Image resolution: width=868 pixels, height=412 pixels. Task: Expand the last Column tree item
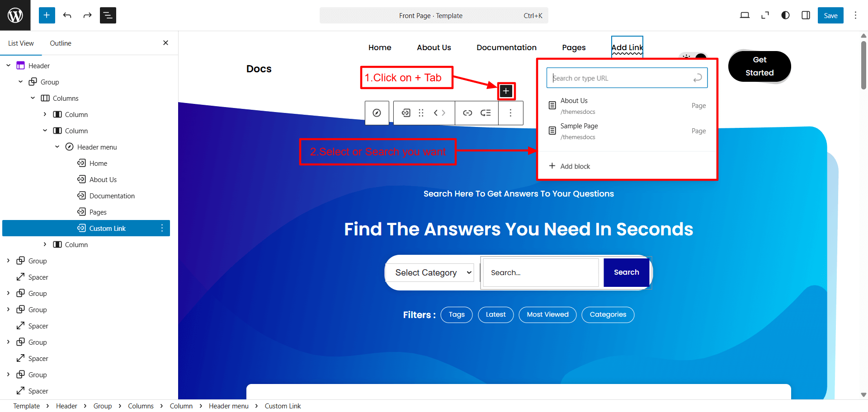tap(45, 244)
